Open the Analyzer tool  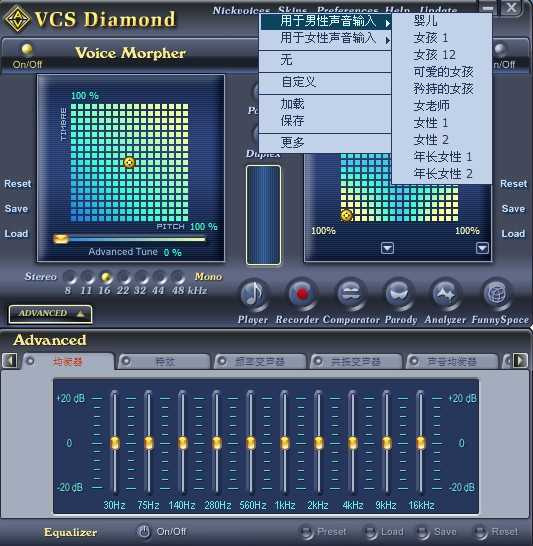click(x=445, y=295)
